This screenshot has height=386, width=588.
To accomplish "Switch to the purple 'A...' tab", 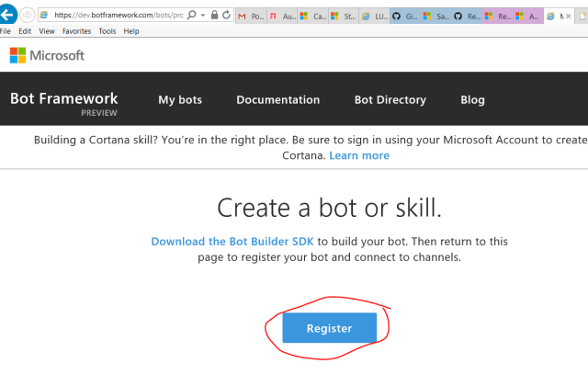I will pos(528,17).
